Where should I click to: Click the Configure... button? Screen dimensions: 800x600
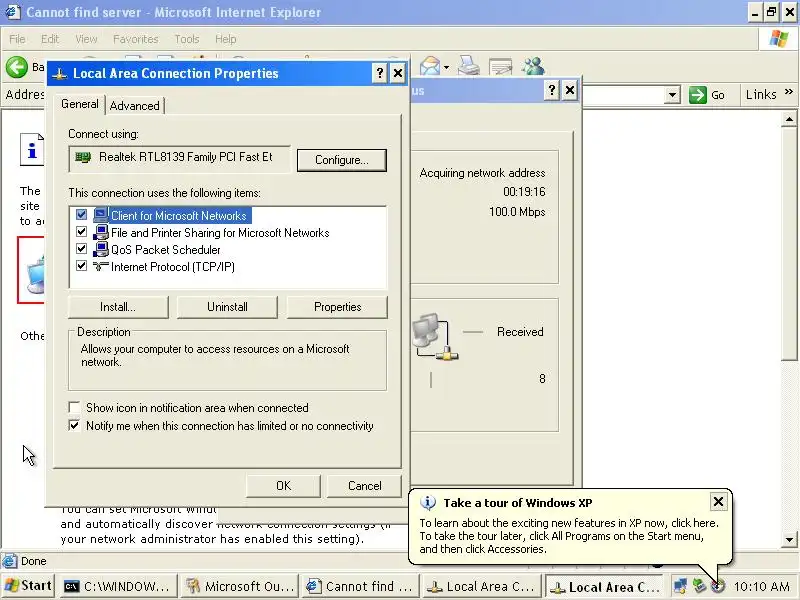341,160
